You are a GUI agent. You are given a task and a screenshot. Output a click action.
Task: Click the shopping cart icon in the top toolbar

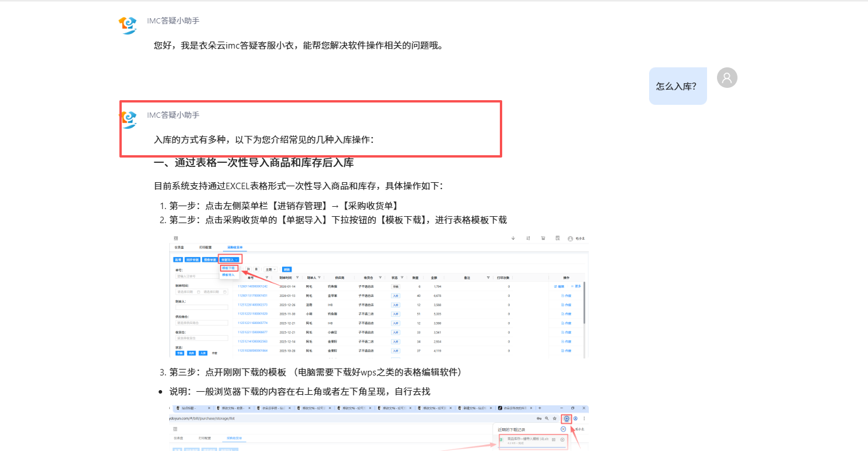tap(542, 238)
